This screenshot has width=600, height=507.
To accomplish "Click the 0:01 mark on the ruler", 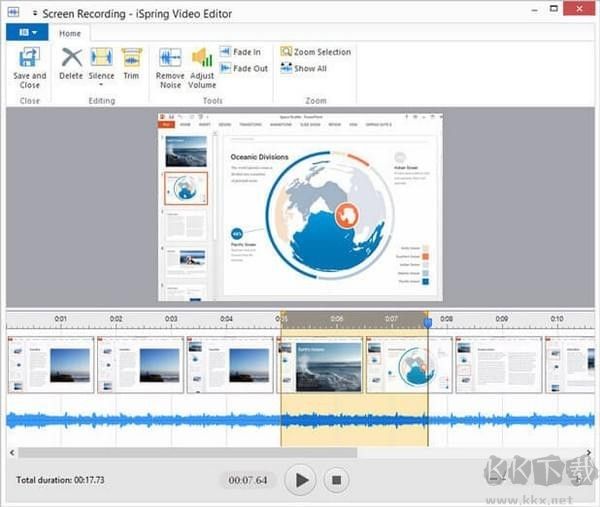I will (x=60, y=319).
